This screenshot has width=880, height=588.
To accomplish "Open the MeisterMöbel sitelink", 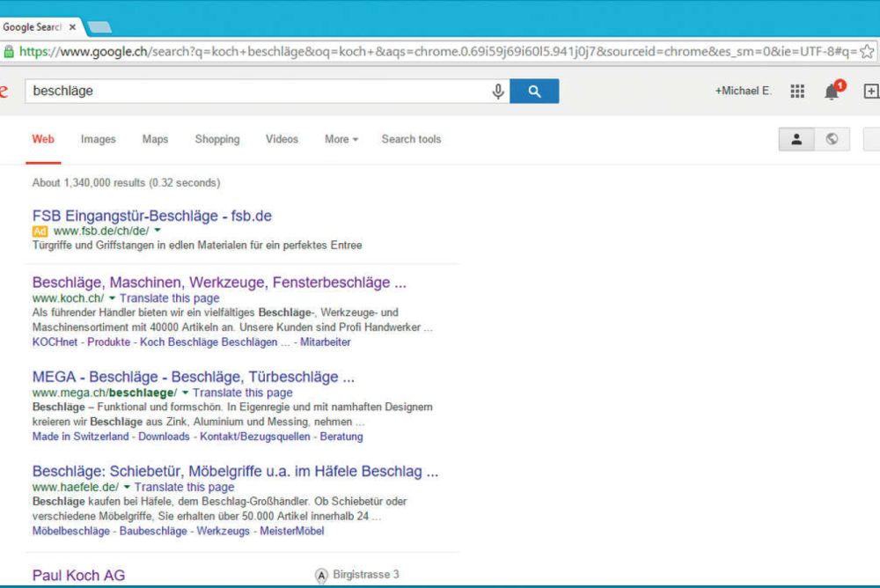I will coord(292,531).
